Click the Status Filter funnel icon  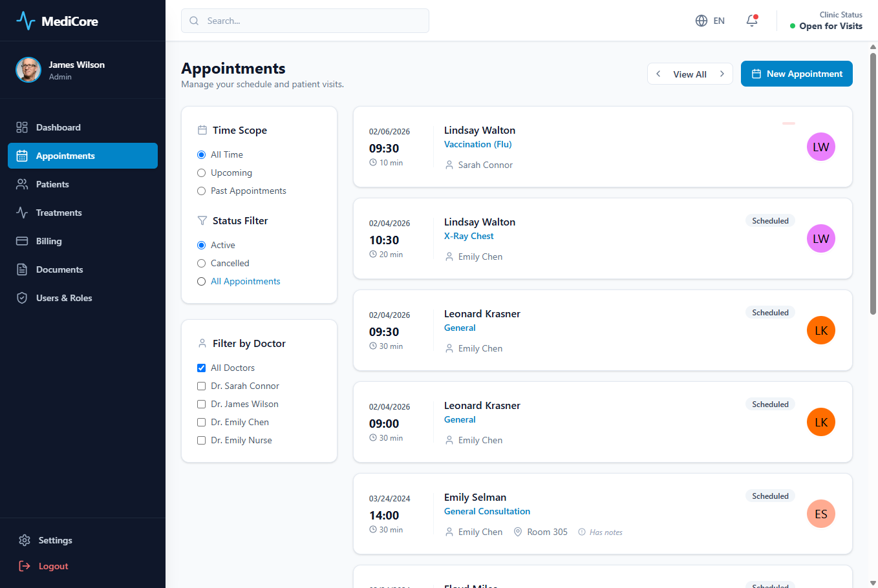point(202,220)
